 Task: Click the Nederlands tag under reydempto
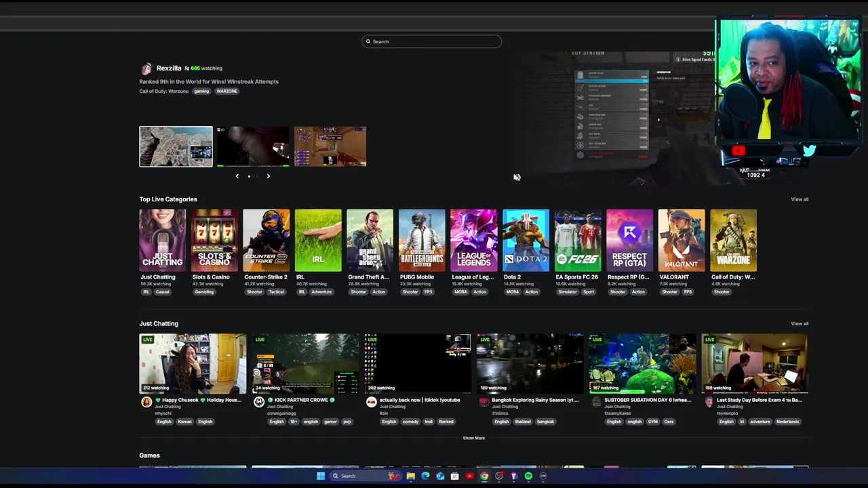[x=788, y=422]
